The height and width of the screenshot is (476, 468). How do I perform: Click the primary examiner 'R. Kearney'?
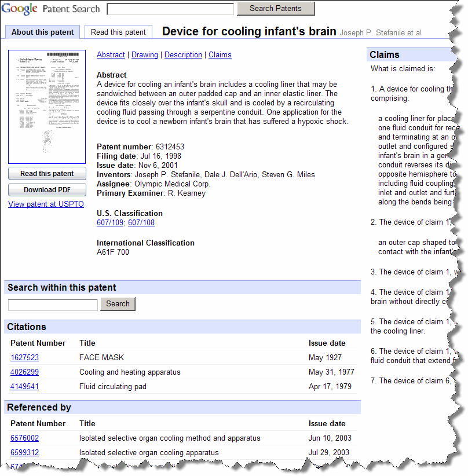187,193
